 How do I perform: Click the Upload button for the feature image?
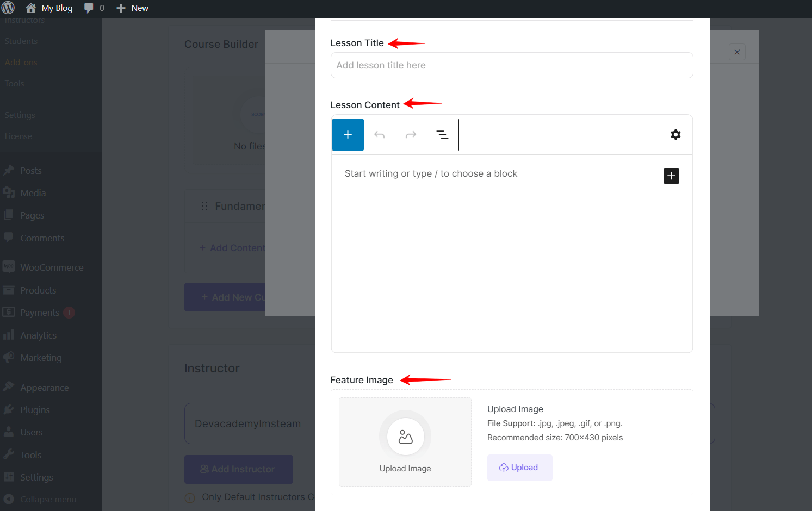pyautogui.click(x=519, y=467)
